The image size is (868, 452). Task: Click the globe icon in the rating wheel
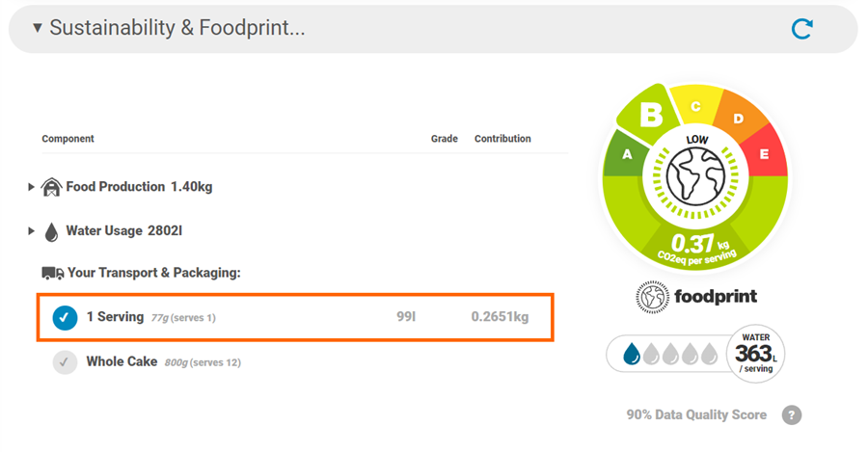pyautogui.click(x=695, y=177)
